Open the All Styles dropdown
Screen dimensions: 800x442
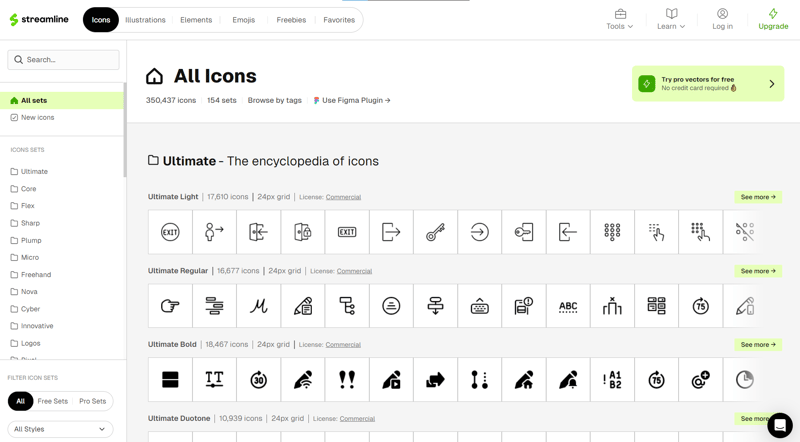pos(60,429)
